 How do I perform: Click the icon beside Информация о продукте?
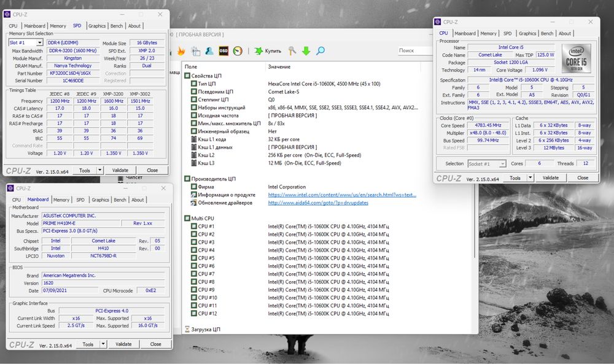coord(193,195)
